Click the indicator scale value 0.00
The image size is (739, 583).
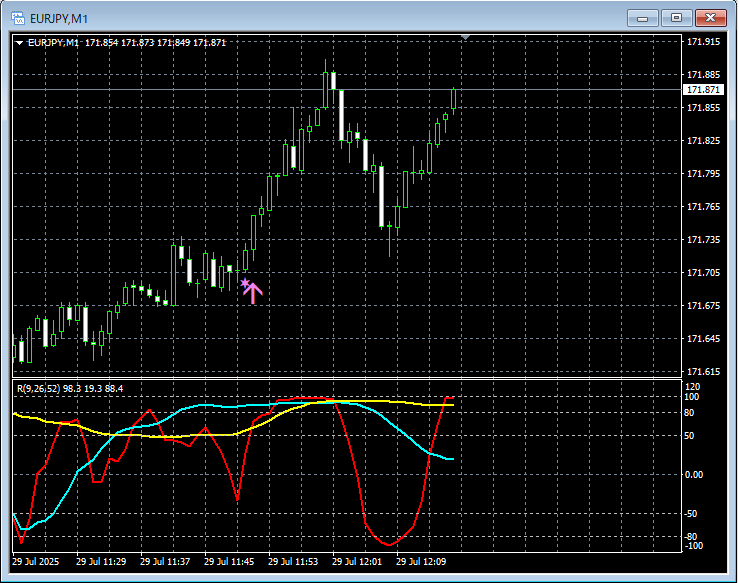click(694, 475)
